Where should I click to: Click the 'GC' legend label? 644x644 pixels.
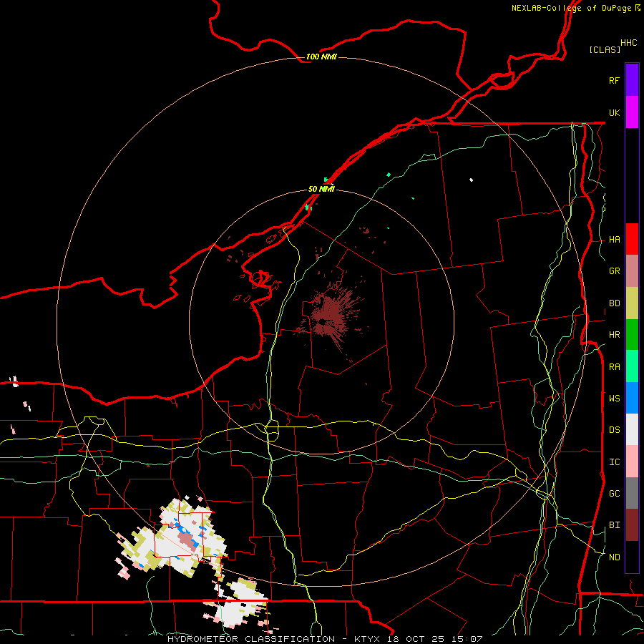pyautogui.click(x=614, y=494)
